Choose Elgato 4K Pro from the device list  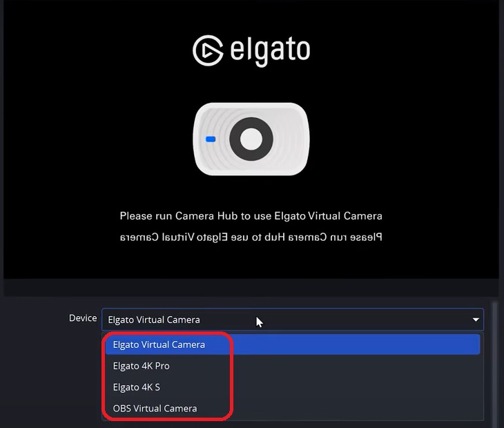[141, 366]
